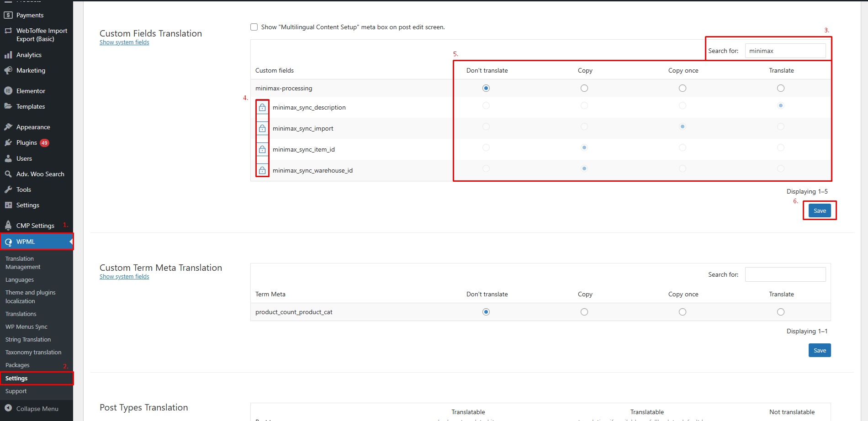868x421 pixels.
Task: Click Show system fields under Custom Term Meta
Action: coord(124,277)
